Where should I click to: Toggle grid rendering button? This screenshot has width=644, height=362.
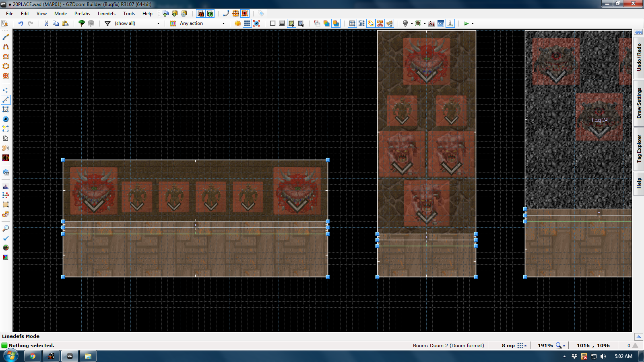point(247,23)
